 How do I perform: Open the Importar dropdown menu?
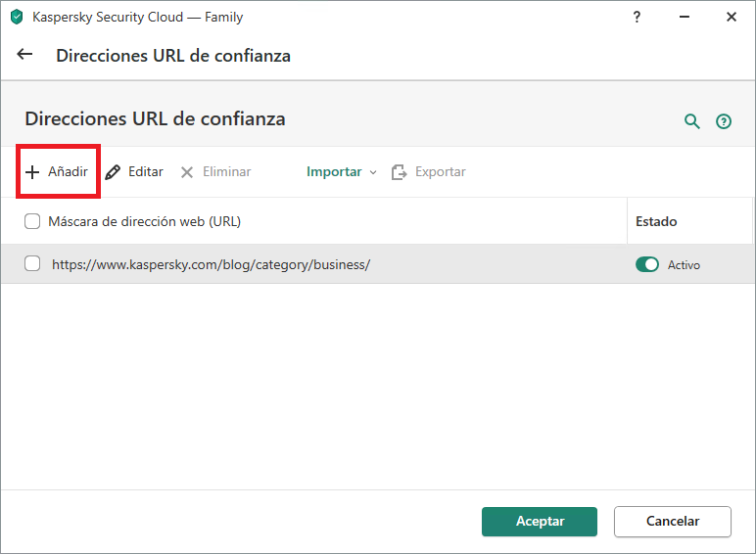click(342, 171)
